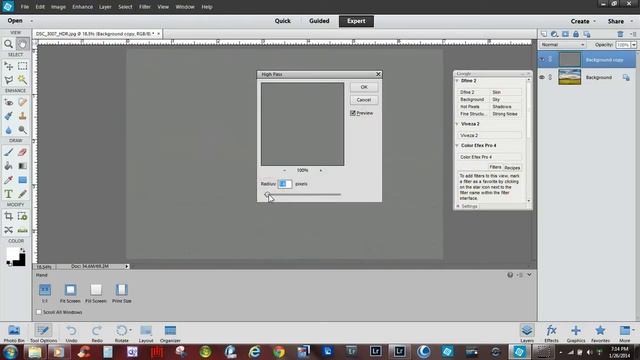Select the Move tool
This screenshot has height=360, width=640.
(8, 66)
